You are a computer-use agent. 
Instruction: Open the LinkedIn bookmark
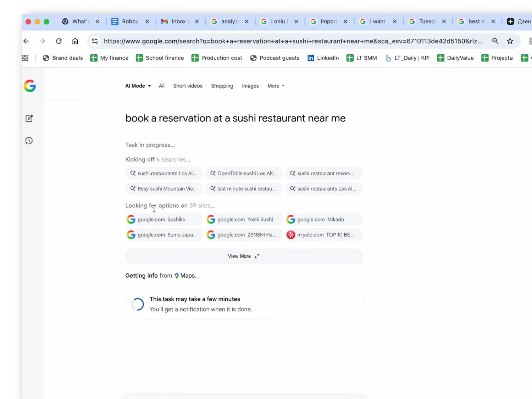(x=323, y=58)
